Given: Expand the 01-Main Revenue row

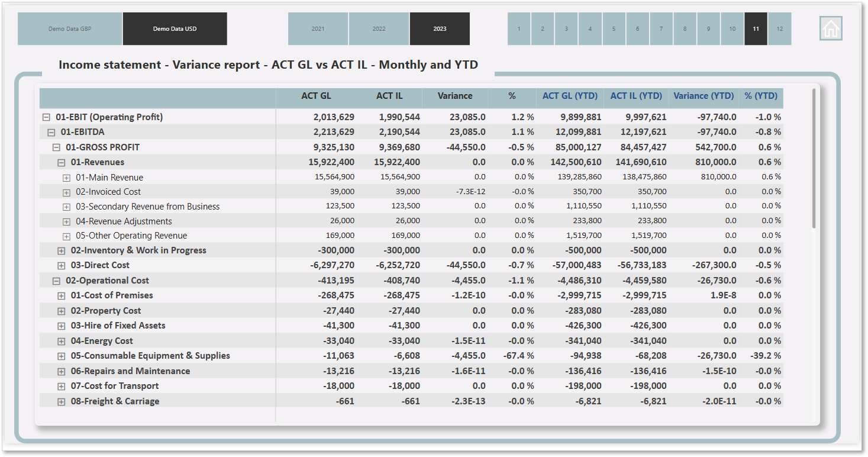Looking at the screenshot, I should pos(66,178).
